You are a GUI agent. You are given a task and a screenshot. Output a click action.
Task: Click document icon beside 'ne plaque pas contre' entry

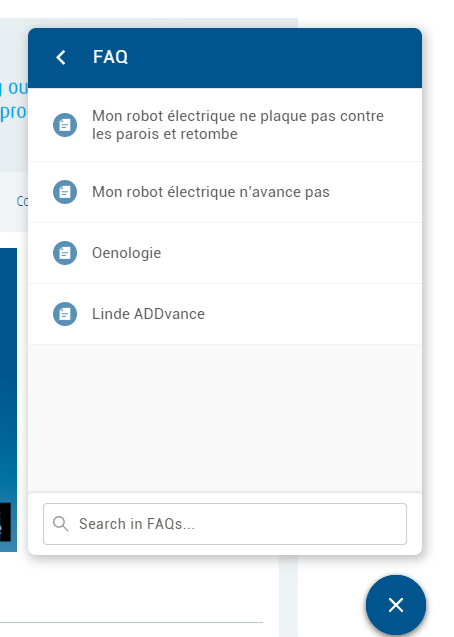(65, 125)
